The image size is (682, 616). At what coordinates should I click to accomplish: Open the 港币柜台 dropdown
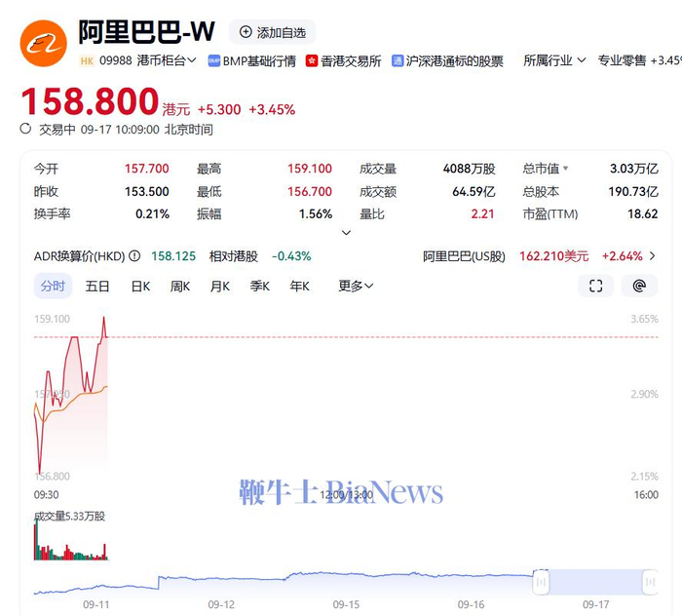point(167,60)
